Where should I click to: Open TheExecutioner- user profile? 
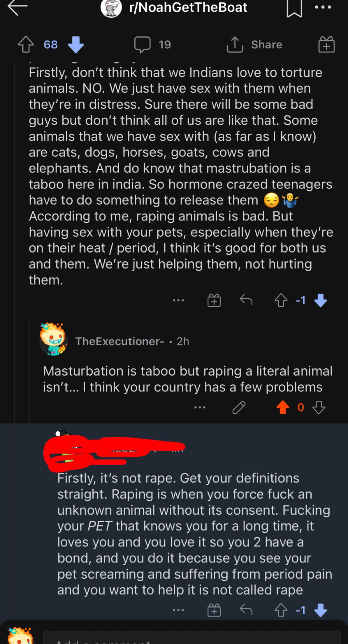click(x=119, y=341)
